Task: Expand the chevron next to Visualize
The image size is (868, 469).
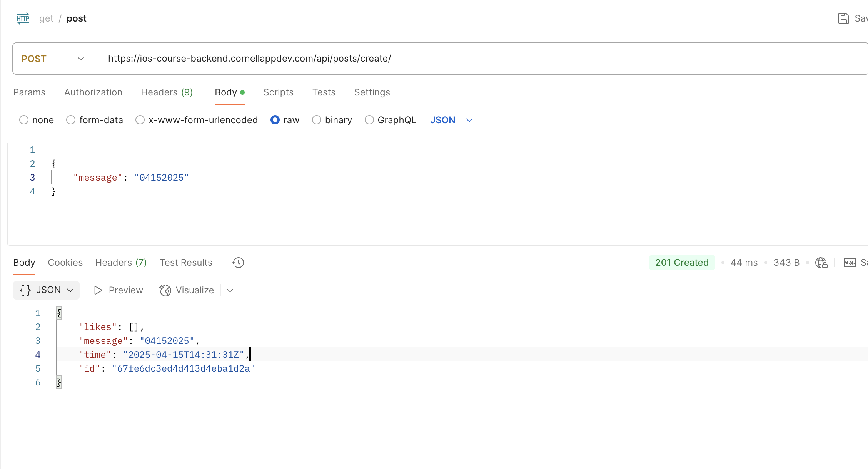Action: 230,290
